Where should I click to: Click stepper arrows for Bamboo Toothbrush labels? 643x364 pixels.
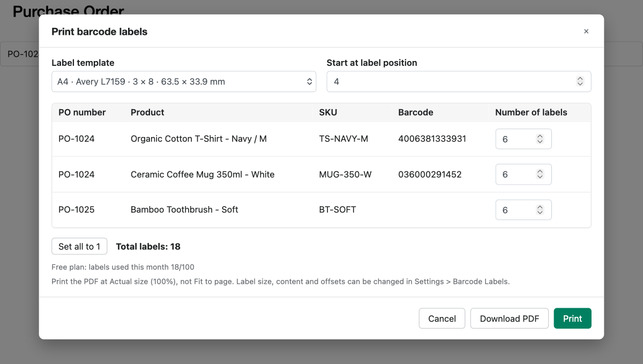(x=540, y=210)
